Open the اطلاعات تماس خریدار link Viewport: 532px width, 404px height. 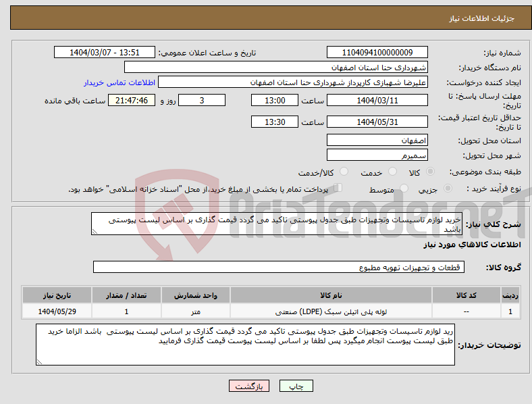(x=119, y=82)
